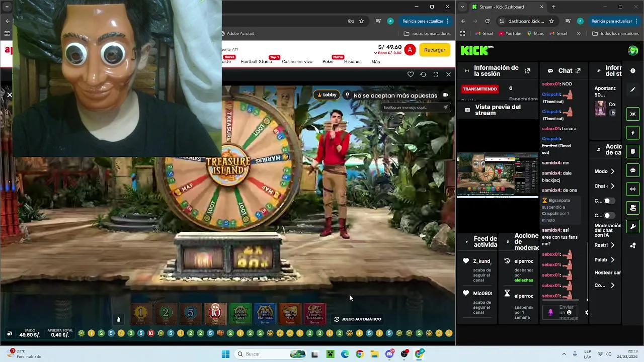Open File Explorer from the taskbar

pos(374,354)
